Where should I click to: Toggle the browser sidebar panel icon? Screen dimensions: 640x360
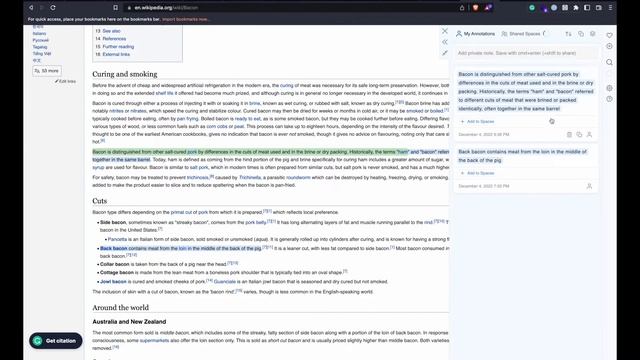point(587,7)
